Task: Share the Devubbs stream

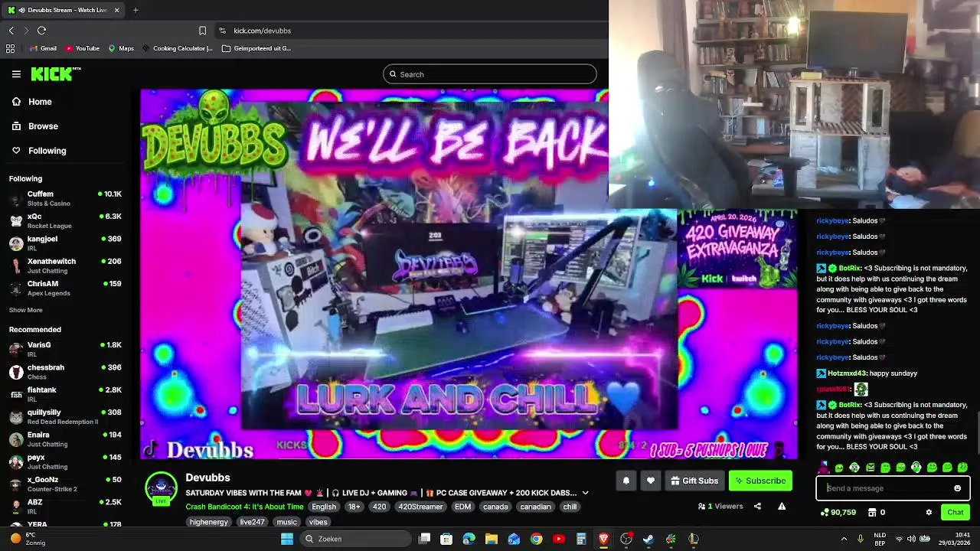Action: [x=757, y=506]
